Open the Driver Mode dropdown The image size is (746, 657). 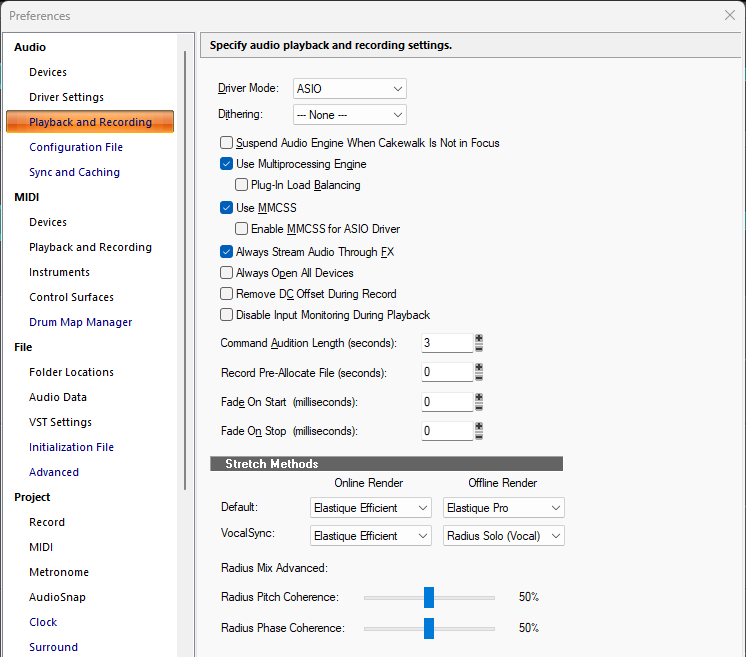350,88
